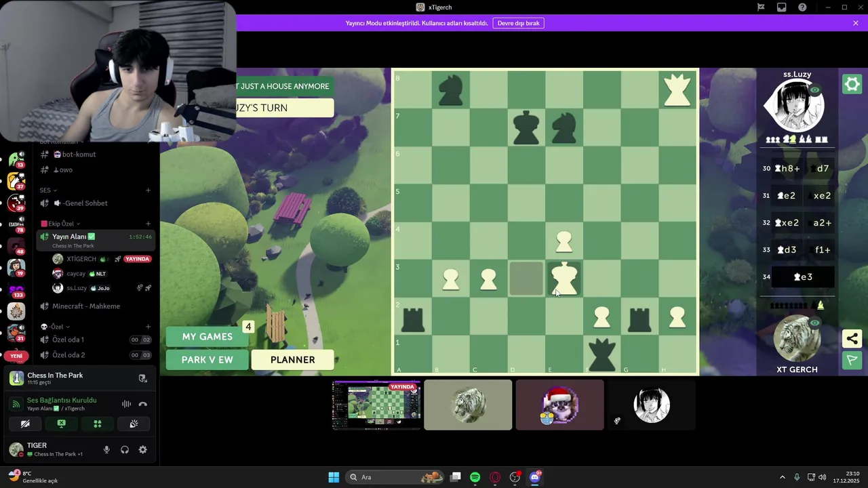
Task: Click the highlighted empty d3 square
Action: [526, 279]
